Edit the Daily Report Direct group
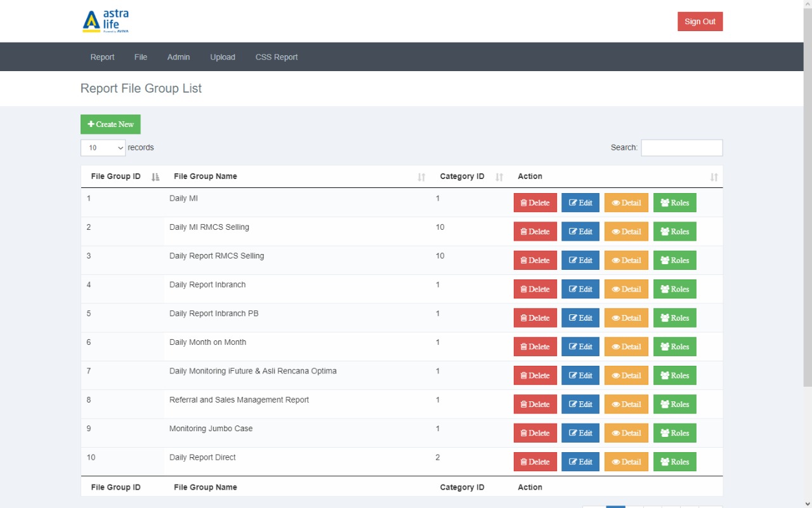Screen dimensions: 812x508 (x=580, y=462)
